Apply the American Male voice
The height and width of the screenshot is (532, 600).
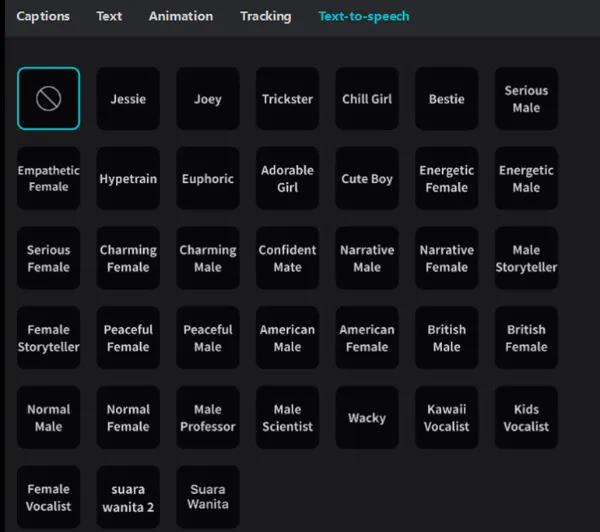coord(287,338)
